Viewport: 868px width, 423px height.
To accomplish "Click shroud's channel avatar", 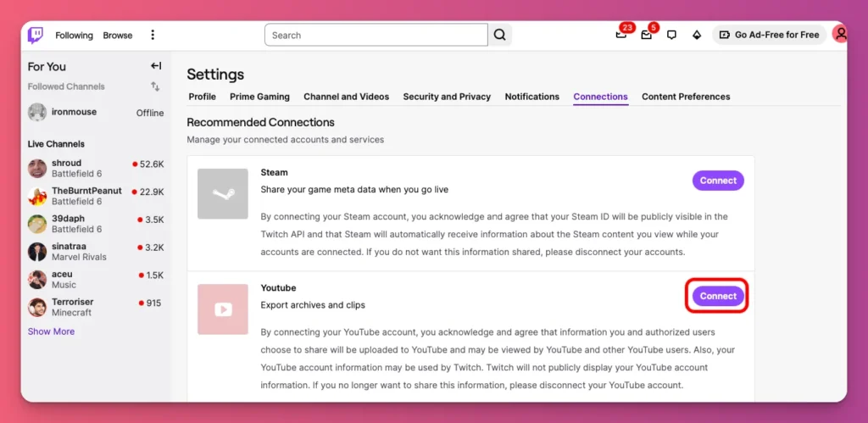I will [x=37, y=169].
